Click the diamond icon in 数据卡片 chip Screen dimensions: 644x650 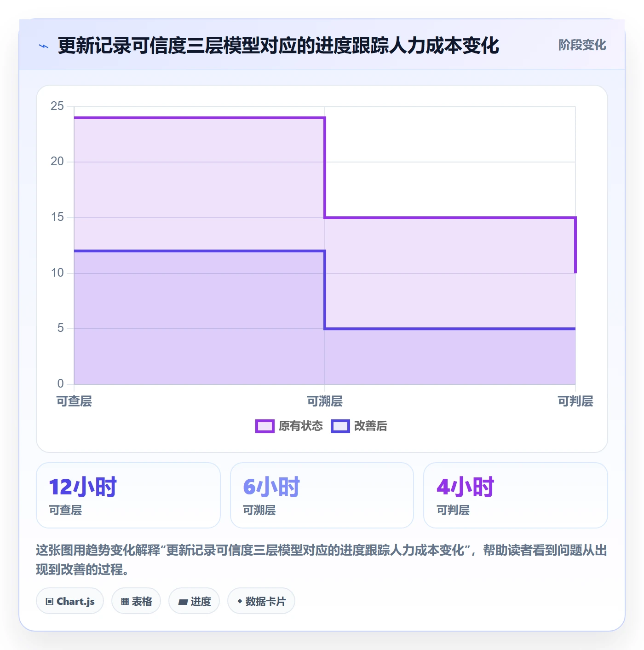point(240,601)
